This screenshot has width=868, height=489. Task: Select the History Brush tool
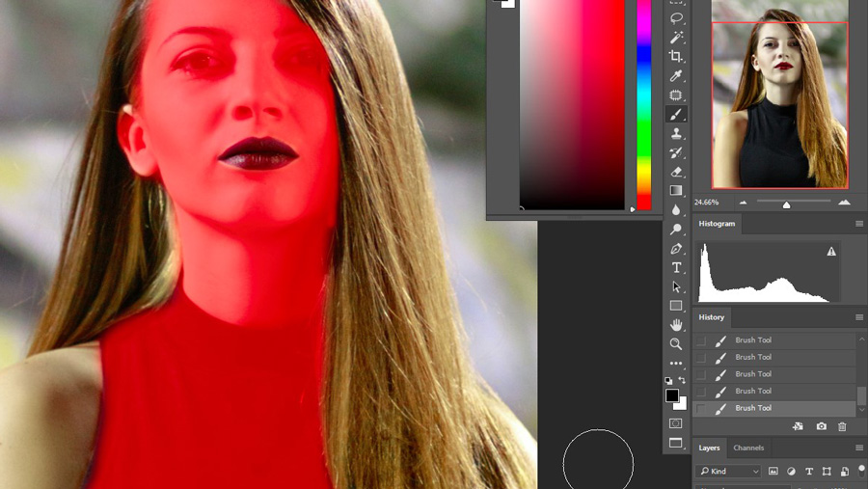[x=676, y=152]
